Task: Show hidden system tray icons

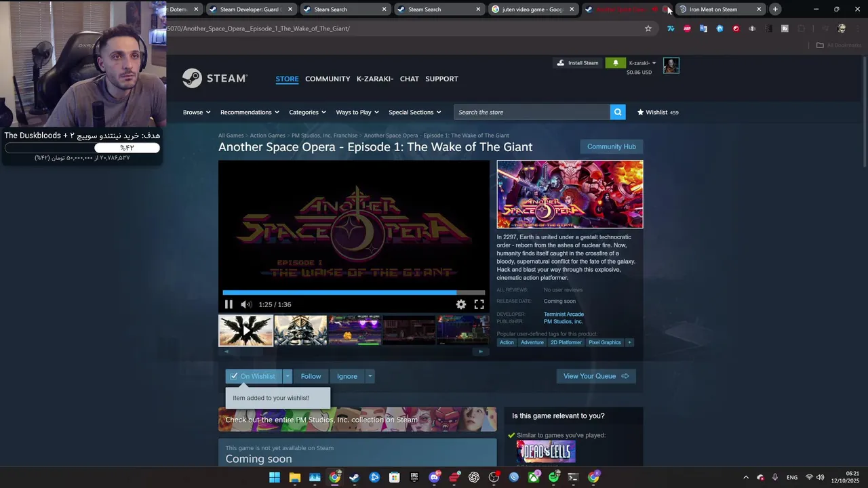Action: pos(746,477)
